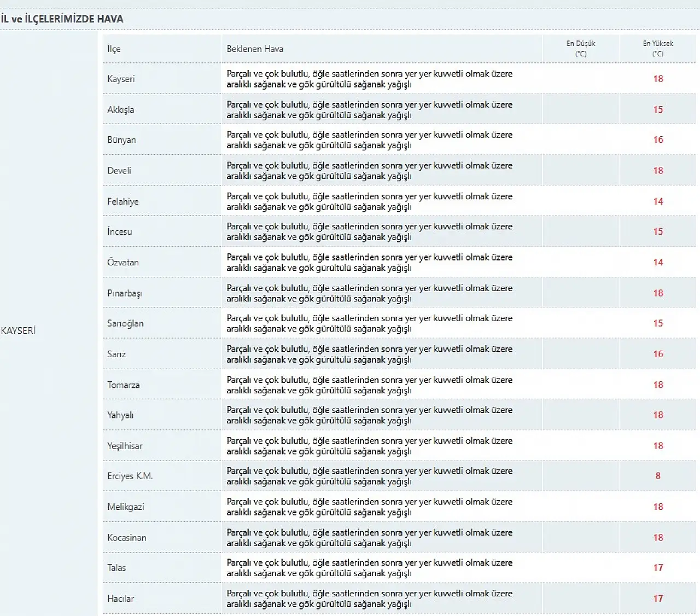Screen dimensions: 700x616
Task: Click Kayseri's high temperature value 18
Action: coord(658,79)
